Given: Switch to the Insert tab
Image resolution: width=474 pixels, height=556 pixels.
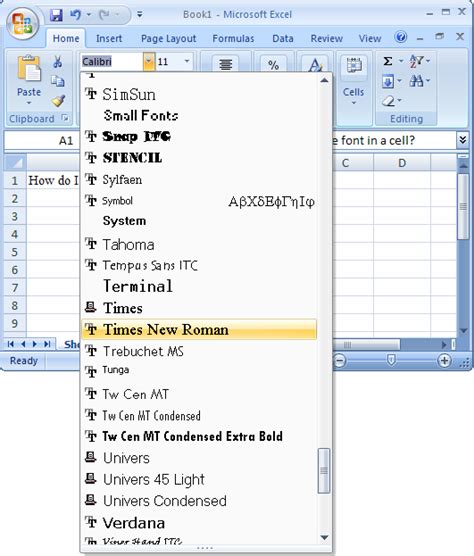Looking at the screenshot, I should point(109,38).
